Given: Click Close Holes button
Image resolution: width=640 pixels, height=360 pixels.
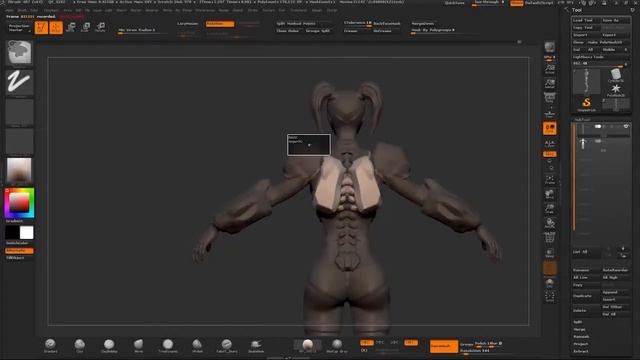Looking at the screenshot, I should coord(288,31).
